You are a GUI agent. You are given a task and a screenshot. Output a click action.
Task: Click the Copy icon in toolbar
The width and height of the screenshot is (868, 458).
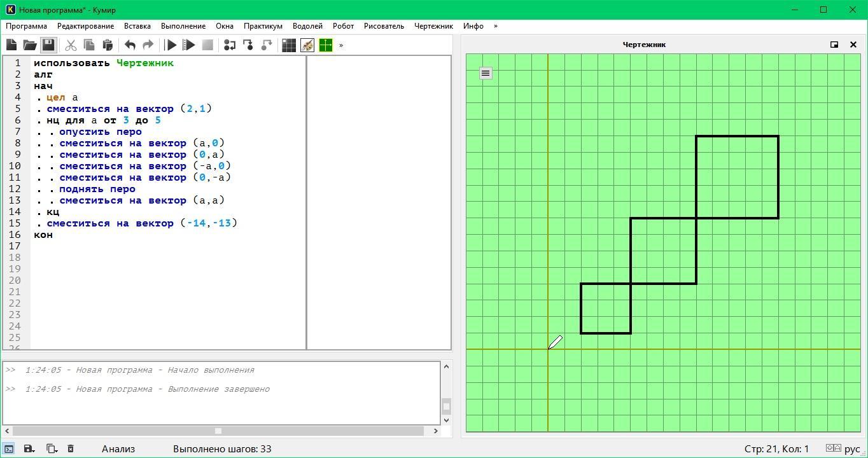[x=89, y=45]
